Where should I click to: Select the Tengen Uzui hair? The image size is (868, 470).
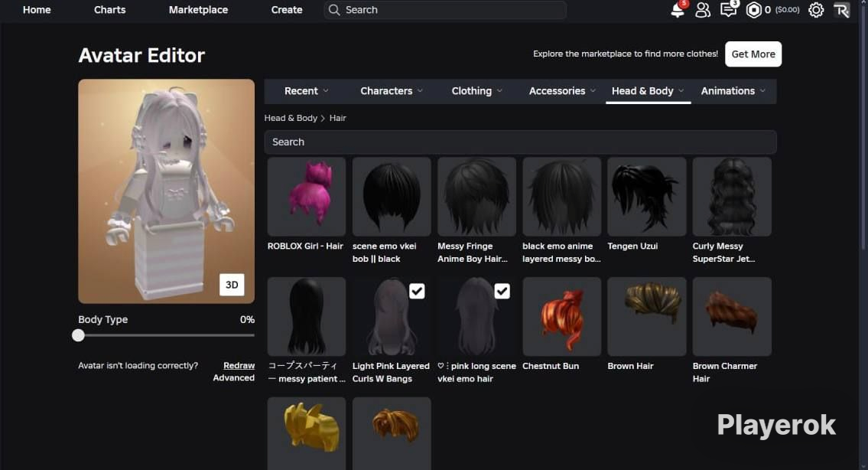[x=646, y=197]
